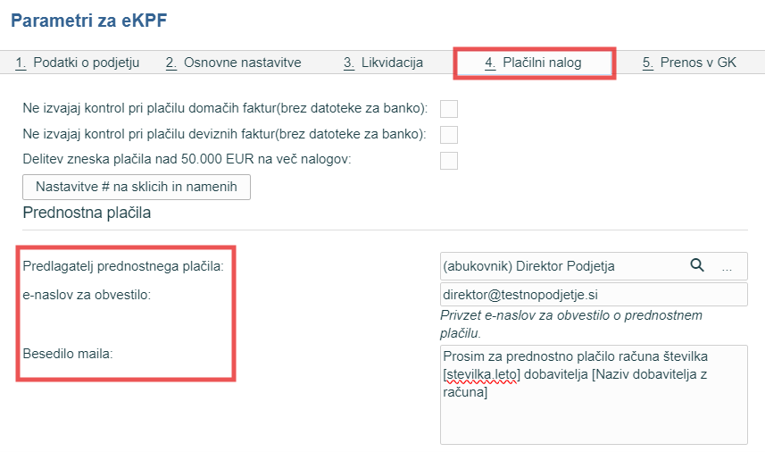Switch to '5. Prenos v GK' tab
The image size is (765, 452).
pos(689,62)
